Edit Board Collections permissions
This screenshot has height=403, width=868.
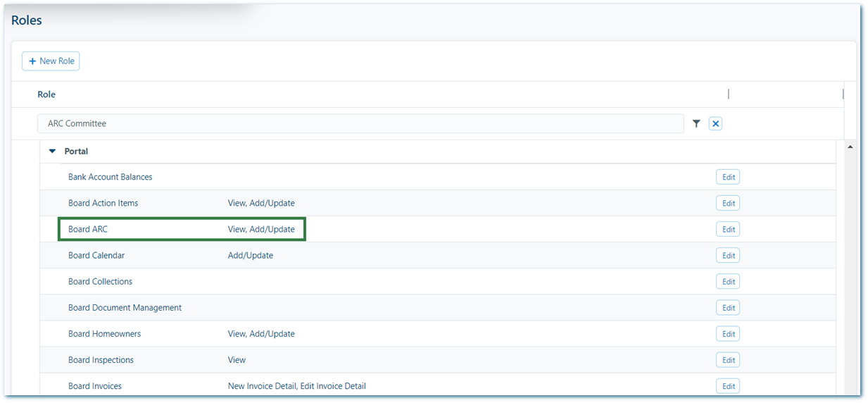tap(729, 282)
